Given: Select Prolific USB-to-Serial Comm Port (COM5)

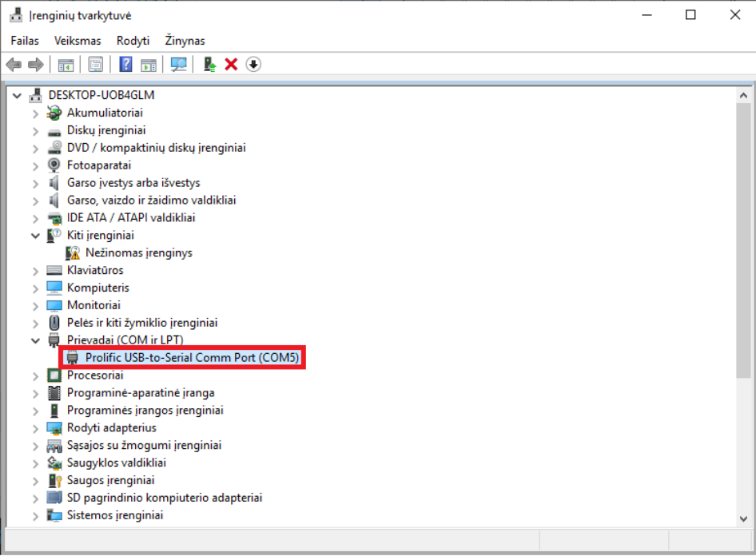Looking at the screenshot, I should (192, 358).
